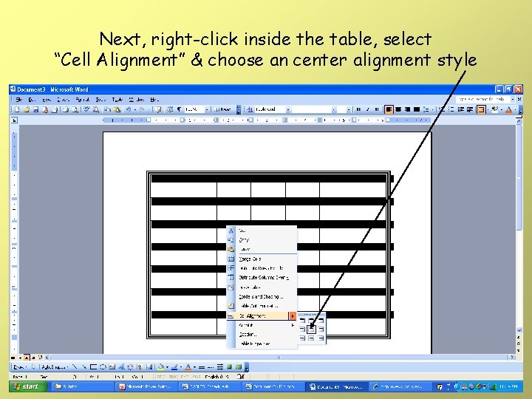
Task: Click the Paste clipboard icon in toolbar
Action: click(117, 109)
